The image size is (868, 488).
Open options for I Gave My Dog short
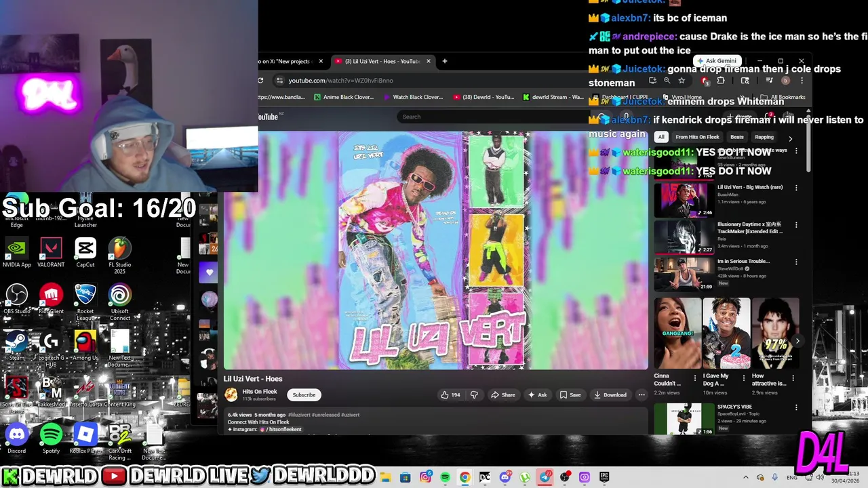pyautogui.click(x=743, y=378)
